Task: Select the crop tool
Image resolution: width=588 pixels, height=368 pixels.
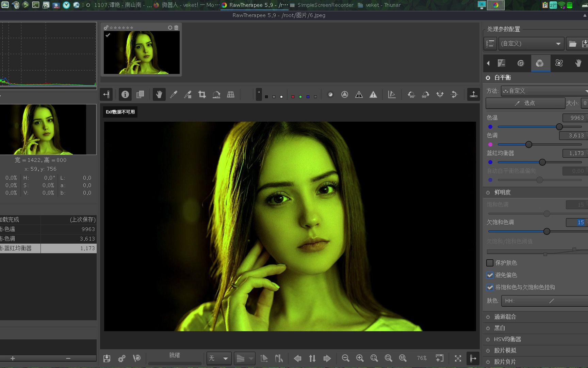Action: click(x=202, y=94)
